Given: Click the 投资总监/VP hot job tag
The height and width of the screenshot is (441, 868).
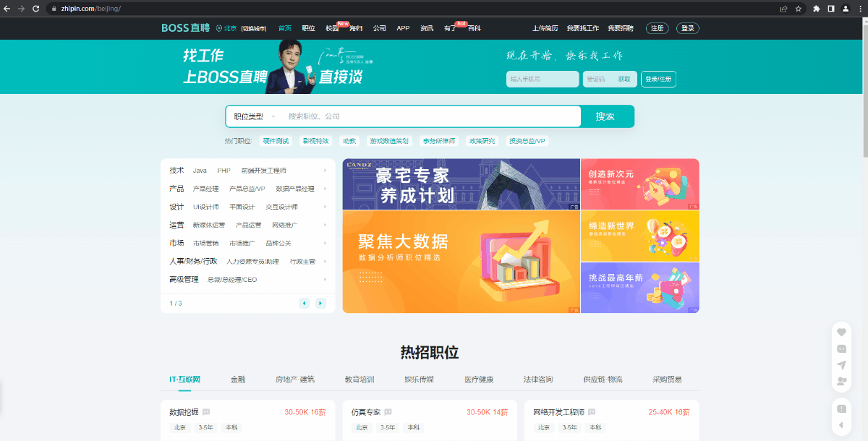Looking at the screenshot, I should click(x=527, y=141).
